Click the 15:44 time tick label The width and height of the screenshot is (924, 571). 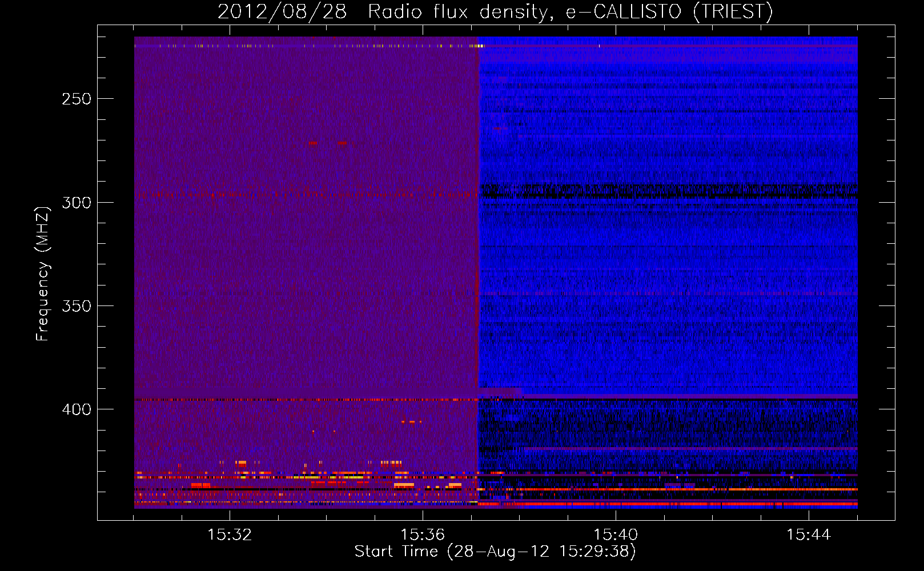pyautogui.click(x=809, y=534)
